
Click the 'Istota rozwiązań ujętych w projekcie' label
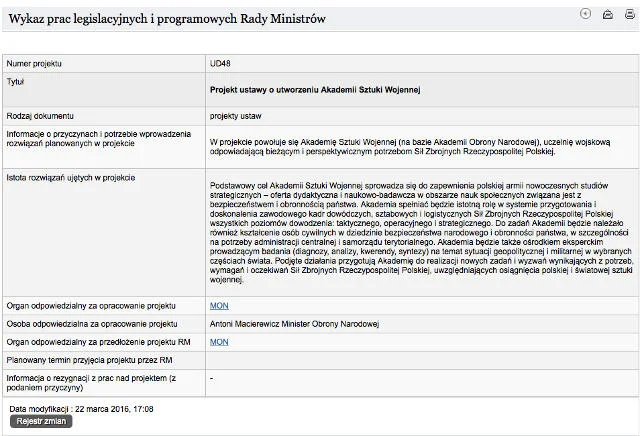[71, 178]
